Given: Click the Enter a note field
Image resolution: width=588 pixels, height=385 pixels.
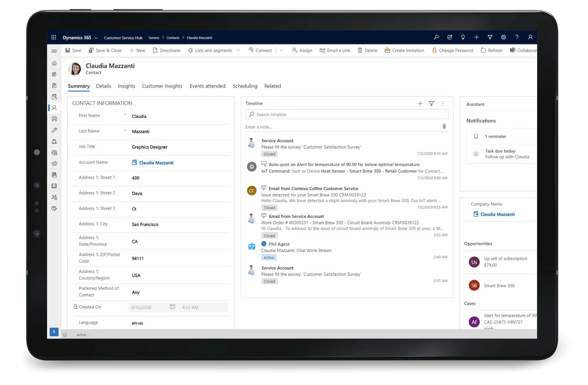Looking at the screenshot, I should 342,127.
